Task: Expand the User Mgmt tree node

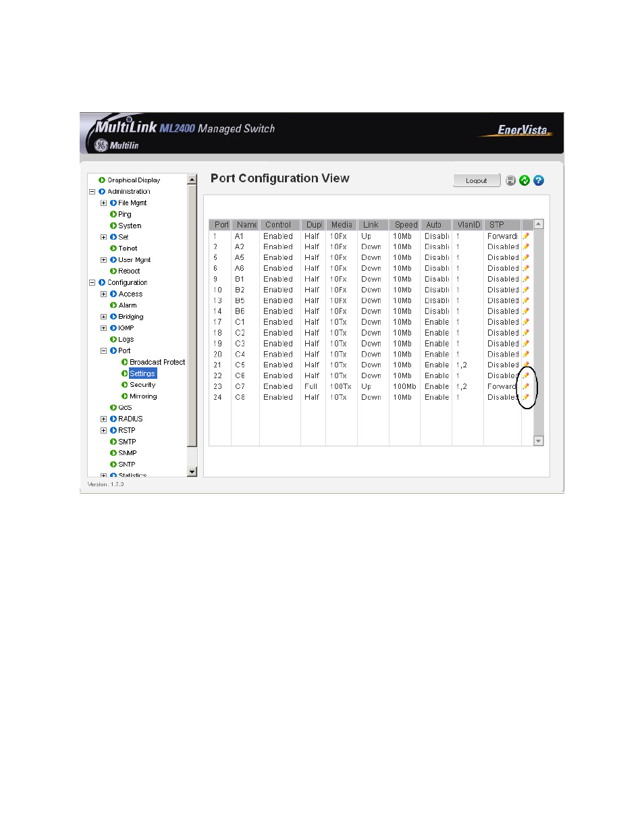Action: point(103,260)
